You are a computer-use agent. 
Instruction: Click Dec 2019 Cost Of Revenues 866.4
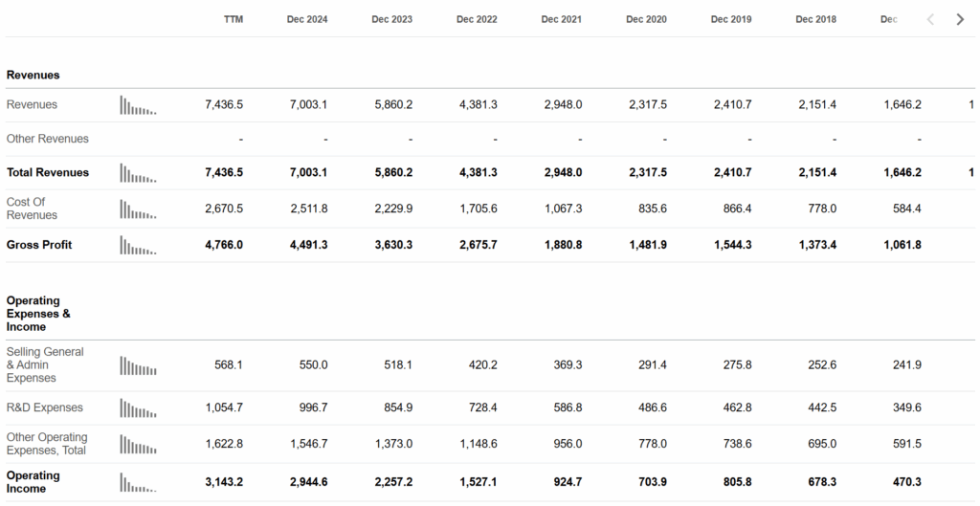click(x=738, y=209)
